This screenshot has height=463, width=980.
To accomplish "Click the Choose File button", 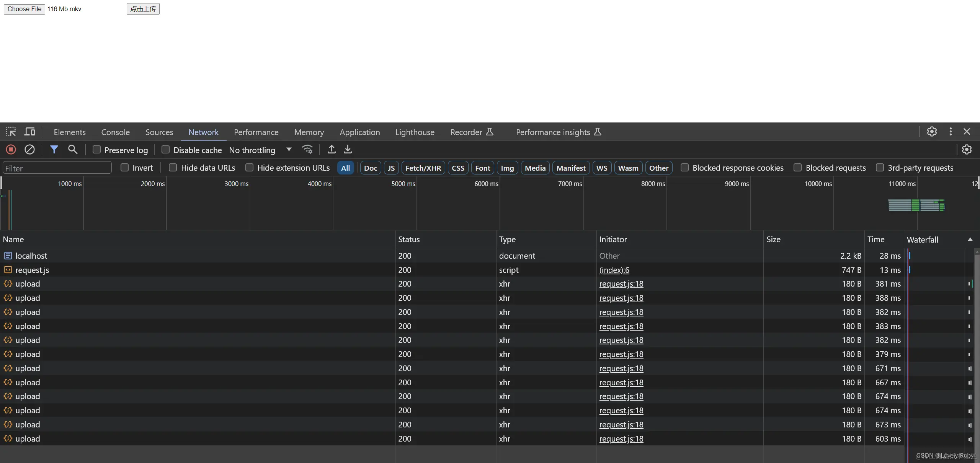I will (x=24, y=9).
